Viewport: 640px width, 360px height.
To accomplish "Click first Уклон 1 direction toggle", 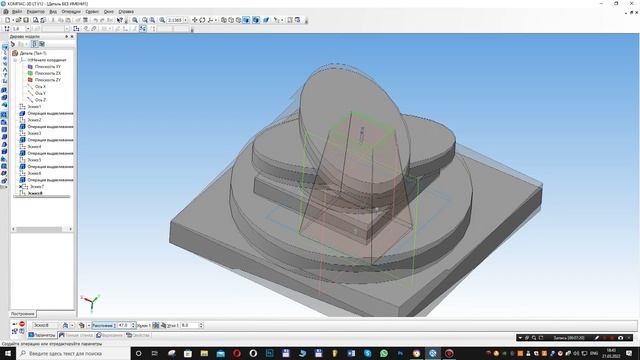I will (156, 325).
